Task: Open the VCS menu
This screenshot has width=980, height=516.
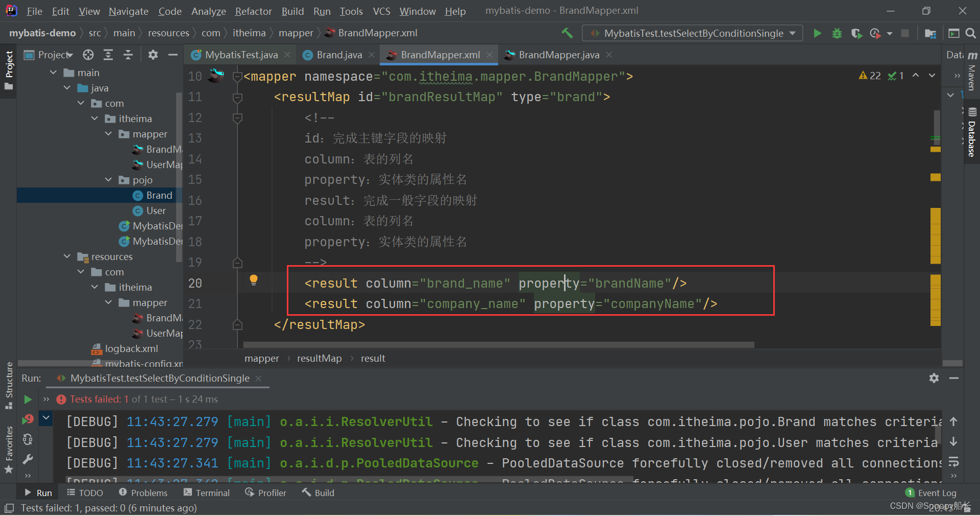Action: click(x=381, y=11)
